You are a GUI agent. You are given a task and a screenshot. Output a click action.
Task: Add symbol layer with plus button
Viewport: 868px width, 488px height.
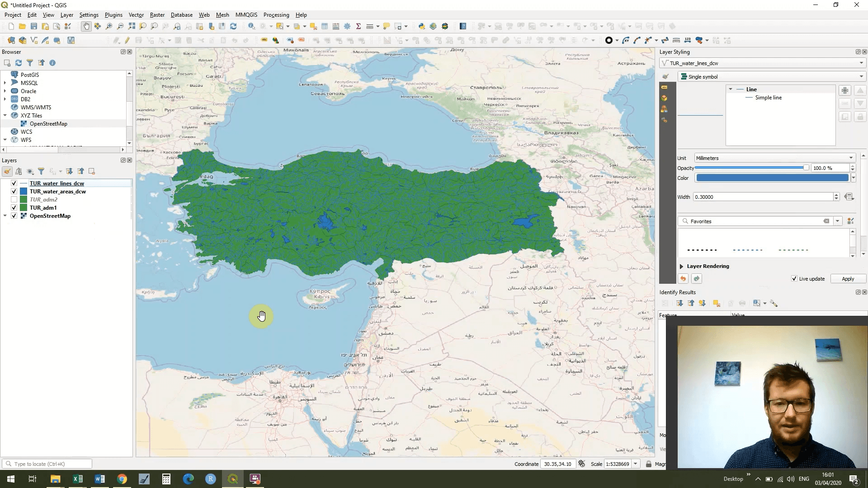click(844, 90)
